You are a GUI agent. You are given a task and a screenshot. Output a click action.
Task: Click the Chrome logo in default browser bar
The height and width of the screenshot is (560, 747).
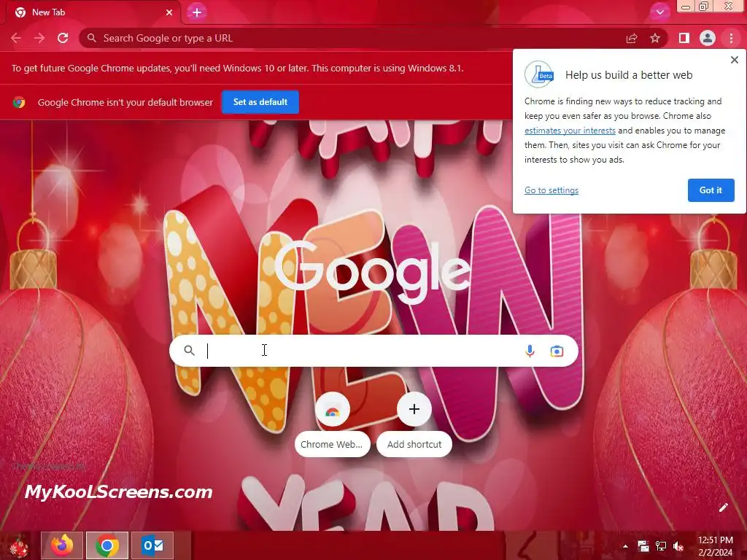[x=19, y=102]
